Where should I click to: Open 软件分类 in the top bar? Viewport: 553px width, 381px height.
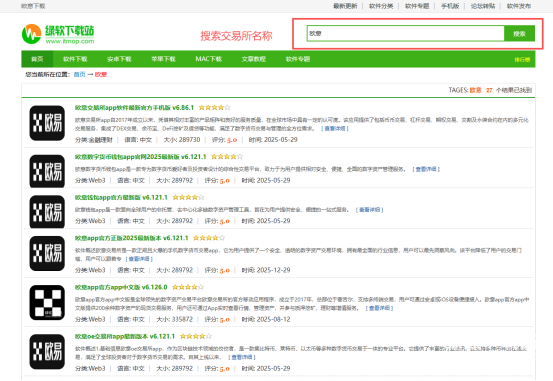pyautogui.click(x=381, y=6)
